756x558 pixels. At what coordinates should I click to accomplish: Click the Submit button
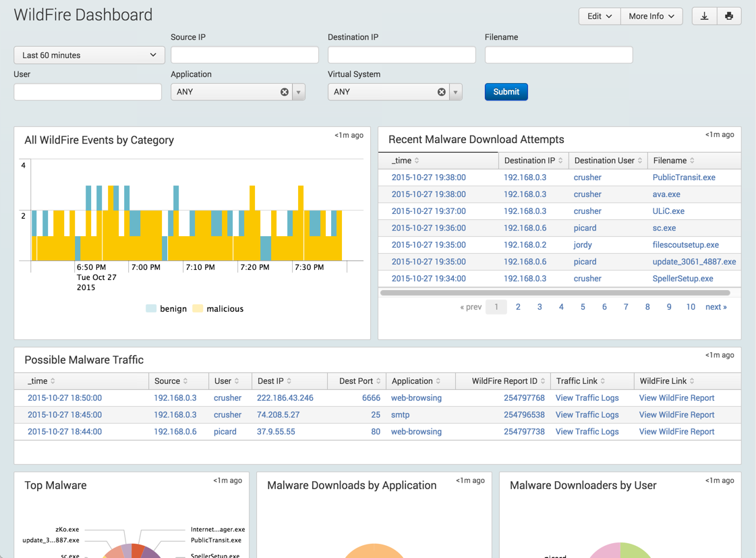pos(506,92)
